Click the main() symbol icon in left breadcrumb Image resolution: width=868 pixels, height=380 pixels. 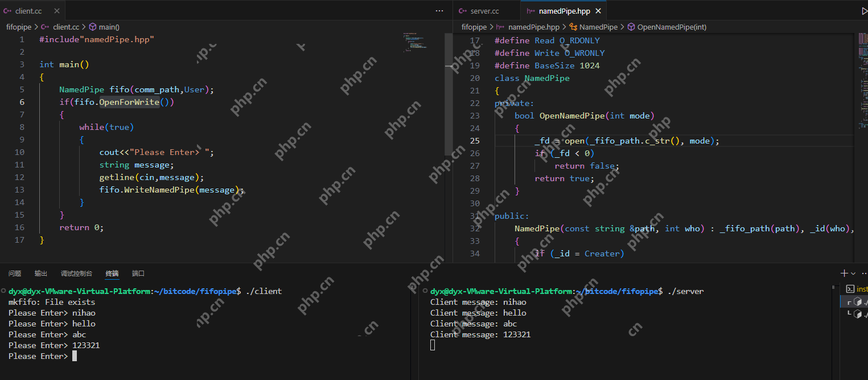92,27
